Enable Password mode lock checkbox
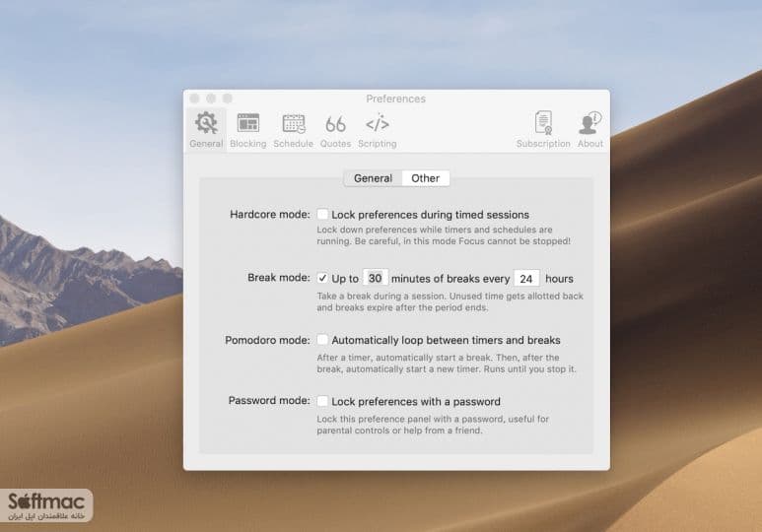This screenshot has height=532, width=762. [x=322, y=401]
